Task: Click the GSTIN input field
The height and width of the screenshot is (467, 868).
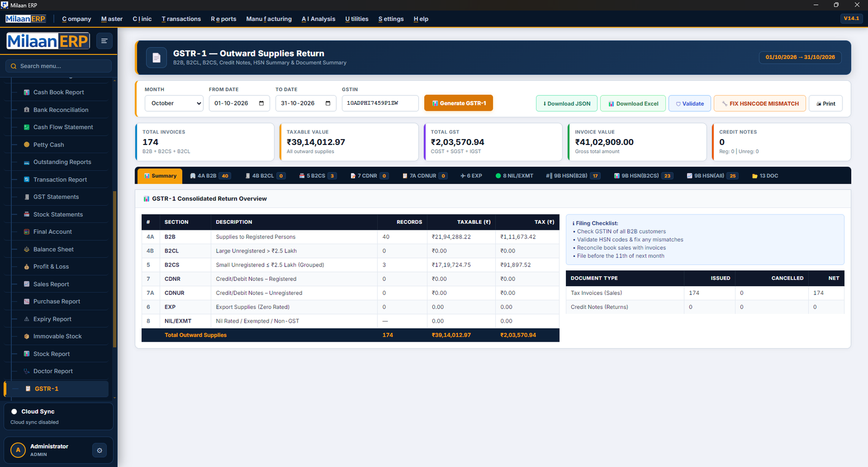Action: click(x=380, y=103)
